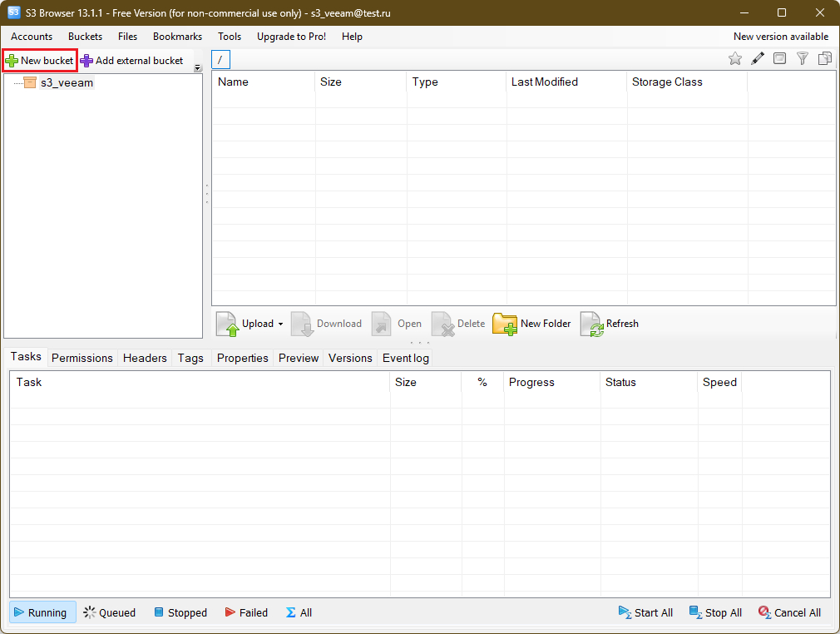
Task: Click the New version available link
Action: tap(781, 37)
